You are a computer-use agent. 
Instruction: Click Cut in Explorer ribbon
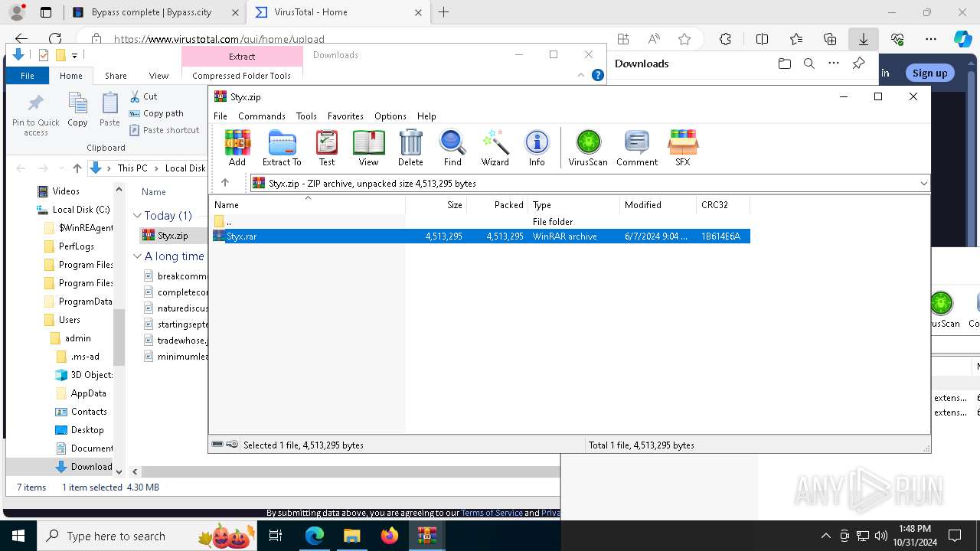[143, 96]
